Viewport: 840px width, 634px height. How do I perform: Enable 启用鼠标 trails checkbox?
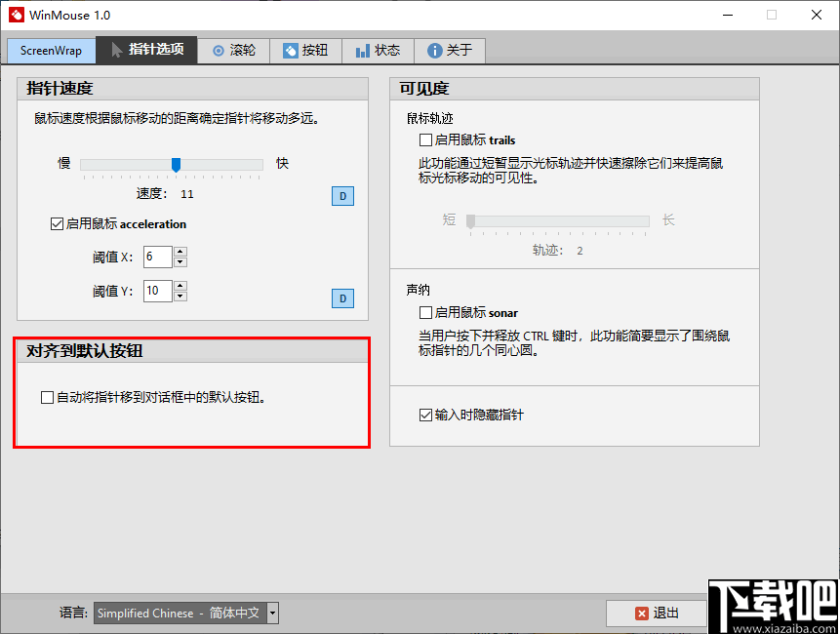[x=425, y=139]
